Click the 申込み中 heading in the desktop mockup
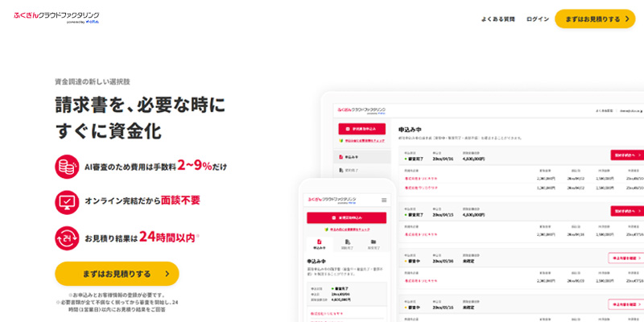This screenshot has height=322, width=644. [410, 130]
